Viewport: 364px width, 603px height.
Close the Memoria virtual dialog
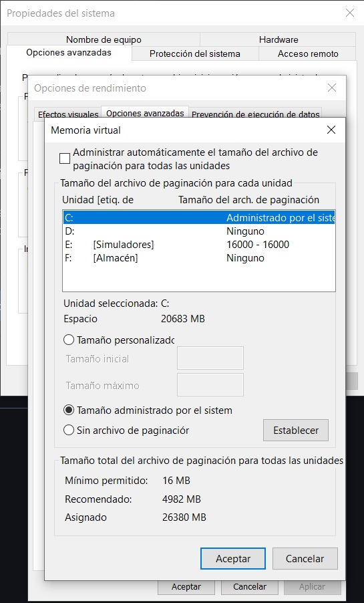pos(331,130)
